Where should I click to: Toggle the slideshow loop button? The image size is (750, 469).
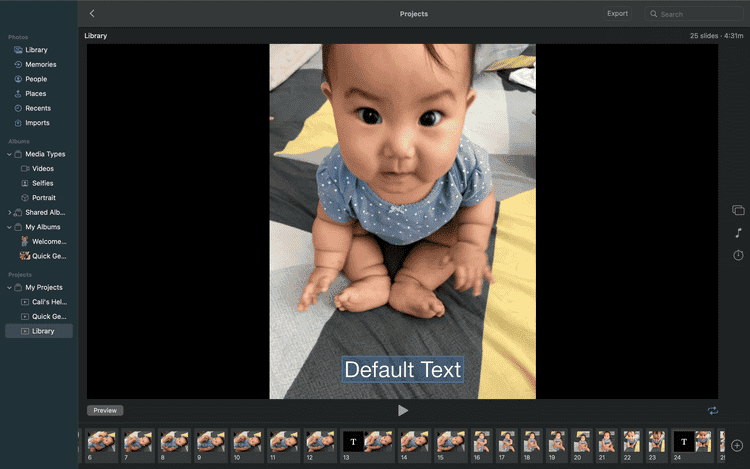click(x=712, y=411)
